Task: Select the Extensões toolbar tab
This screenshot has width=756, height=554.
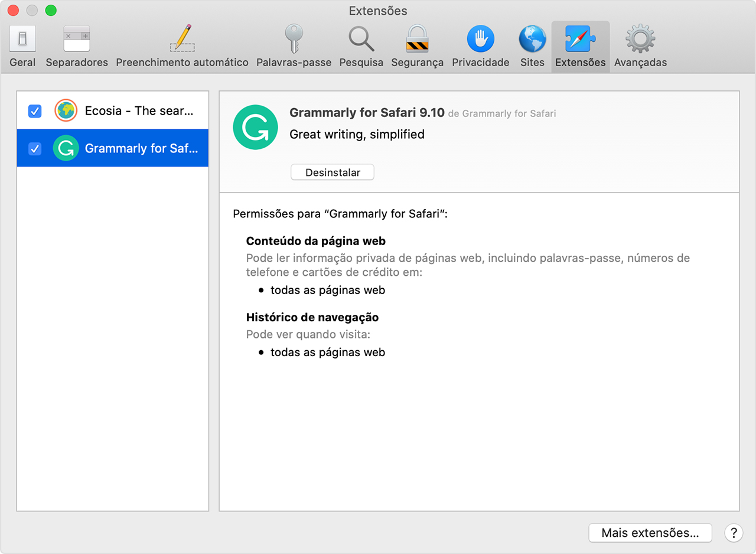Action: point(581,47)
